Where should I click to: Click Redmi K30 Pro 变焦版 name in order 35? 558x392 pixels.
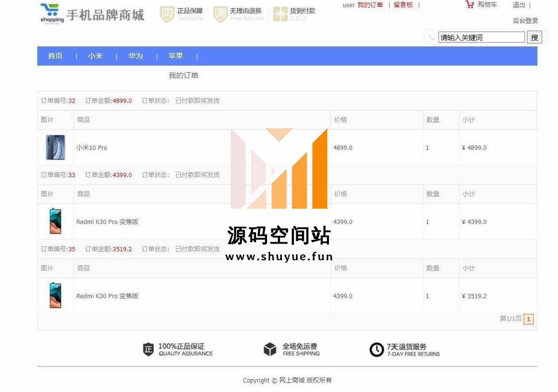pyautogui.click(x=107, y=295)
